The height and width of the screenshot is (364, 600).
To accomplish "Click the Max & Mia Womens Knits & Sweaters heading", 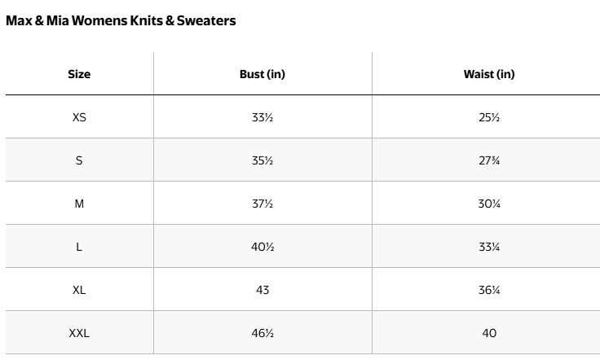I will click(x=121, y=21).
